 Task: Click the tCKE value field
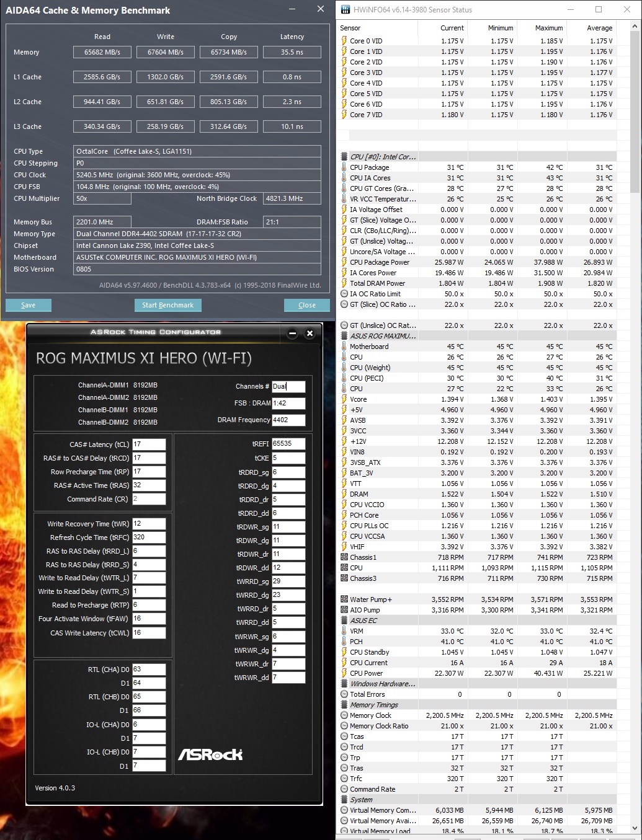pos(288,458)
